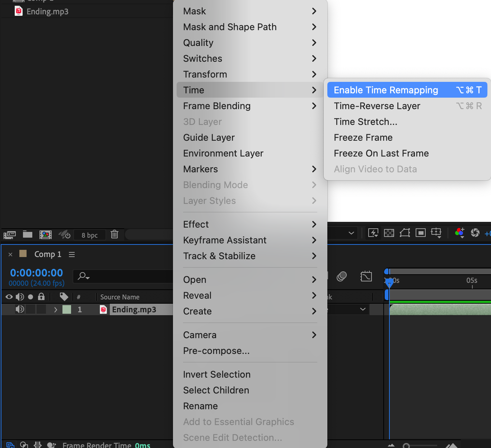The image size is (491, 448).
Task: Toggle solo switch on Ending.mp3 layer
Action: [31, 309]
